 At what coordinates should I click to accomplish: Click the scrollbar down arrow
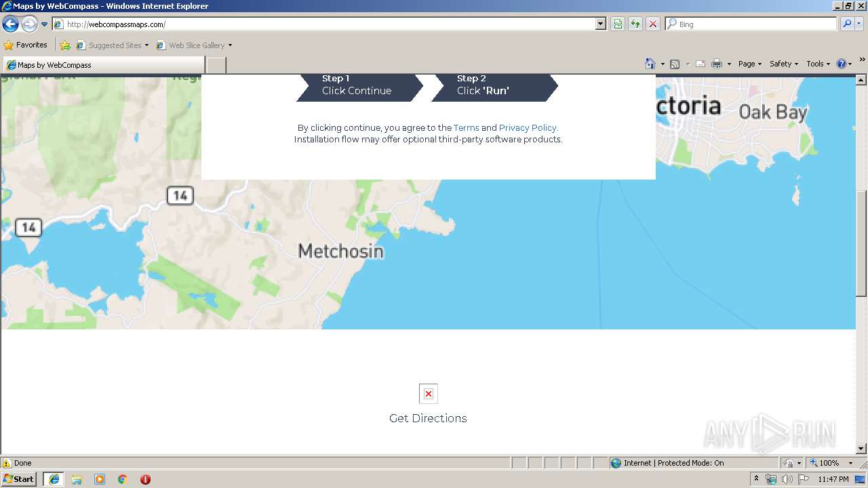point(861,449)
